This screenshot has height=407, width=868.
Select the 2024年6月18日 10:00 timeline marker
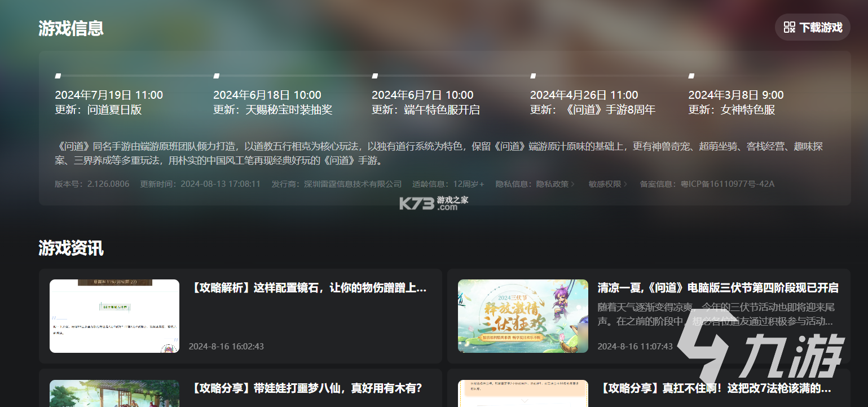pyautogui.click(x=216, y=76)
